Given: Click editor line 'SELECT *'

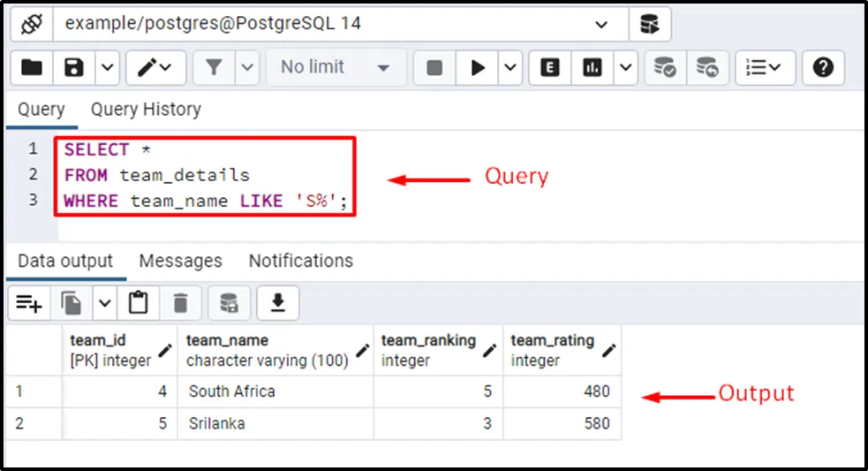Looking at the screenshot, I should pyautogui.click(x=108, y=149).
